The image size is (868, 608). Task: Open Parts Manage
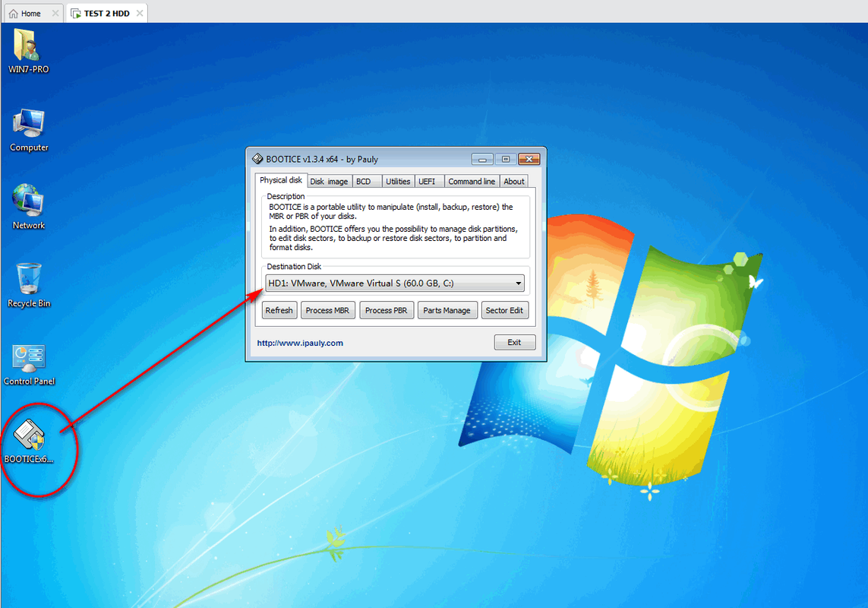point(447,310)
